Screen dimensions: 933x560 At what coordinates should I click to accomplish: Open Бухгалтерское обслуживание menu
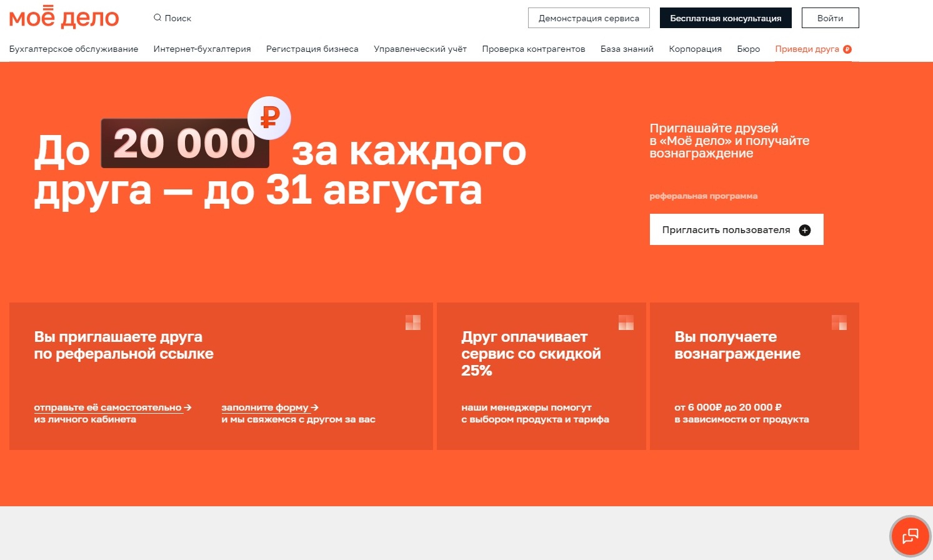pos(74,49)
